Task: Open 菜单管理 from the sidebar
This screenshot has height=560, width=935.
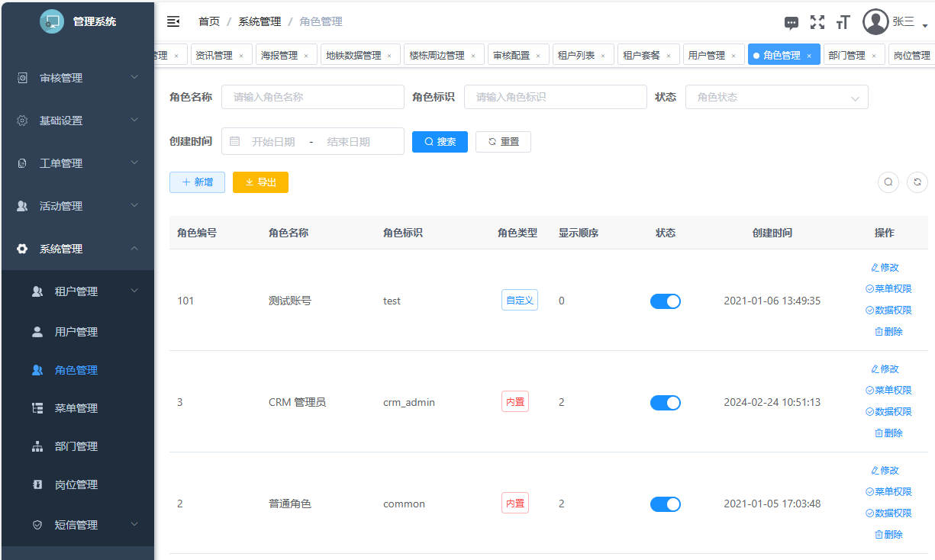Action: pos(76,408)
